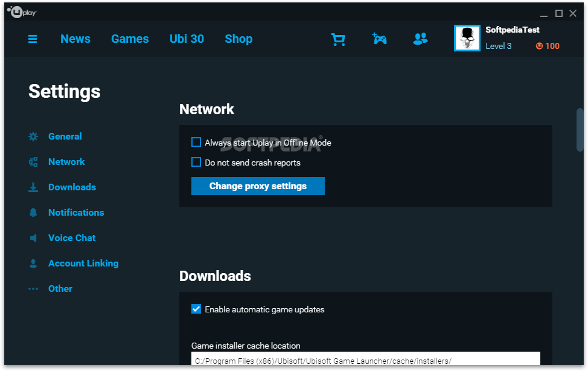588x371 pixels.
Task: Close the Uplay window
Action: (573, 13)
